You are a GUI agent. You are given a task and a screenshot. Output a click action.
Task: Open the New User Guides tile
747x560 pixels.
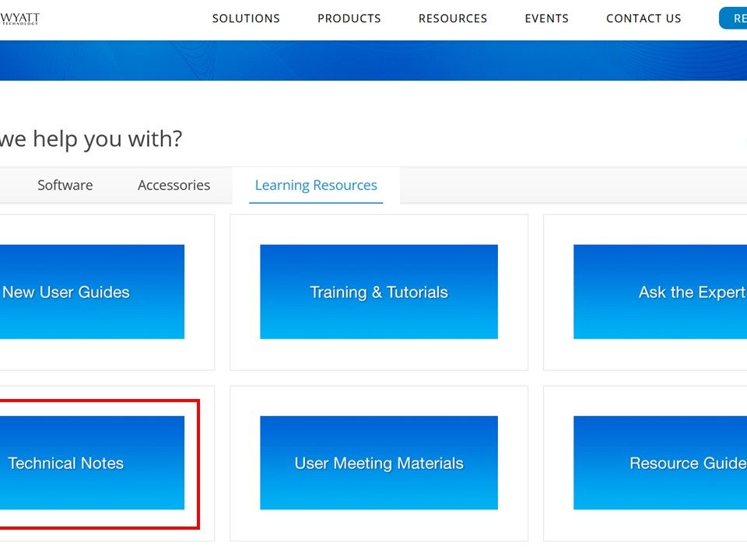[92, 292]
